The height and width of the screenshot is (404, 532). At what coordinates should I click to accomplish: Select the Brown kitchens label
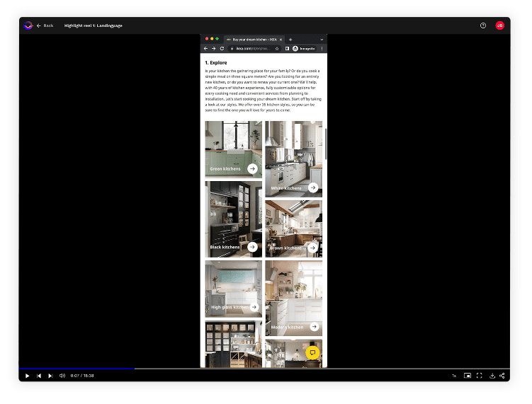285,248
